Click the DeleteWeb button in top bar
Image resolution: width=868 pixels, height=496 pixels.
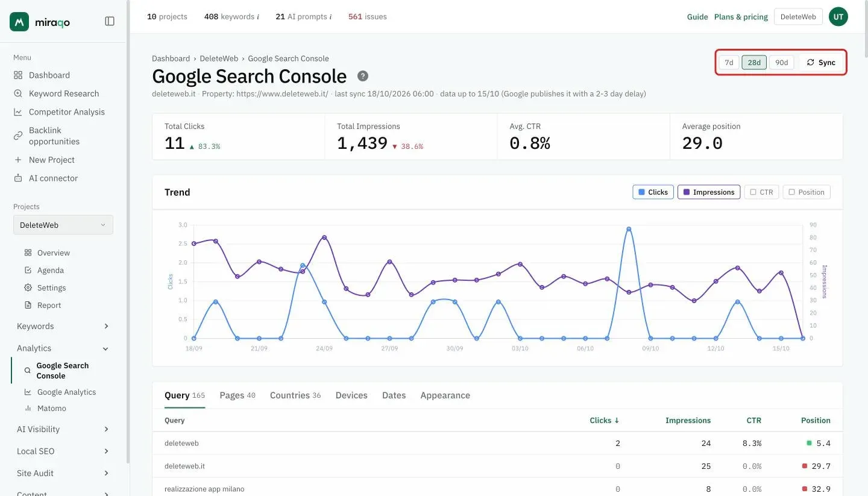coord(798,17)
